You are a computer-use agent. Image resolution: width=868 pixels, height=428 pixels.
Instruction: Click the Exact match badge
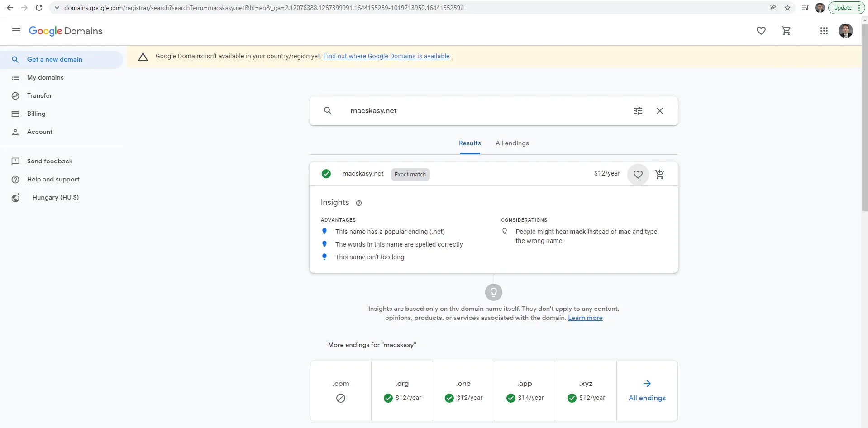[x=410, y=175]
